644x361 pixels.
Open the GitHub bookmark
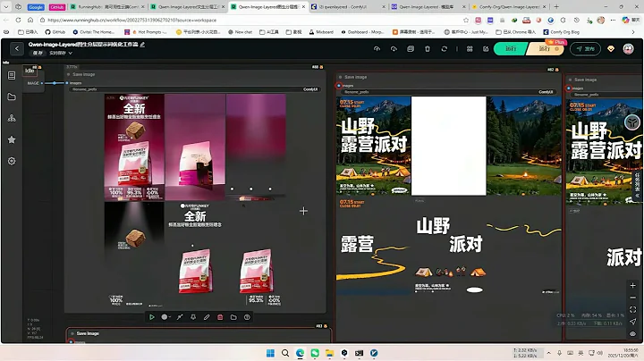pos(55,31)
